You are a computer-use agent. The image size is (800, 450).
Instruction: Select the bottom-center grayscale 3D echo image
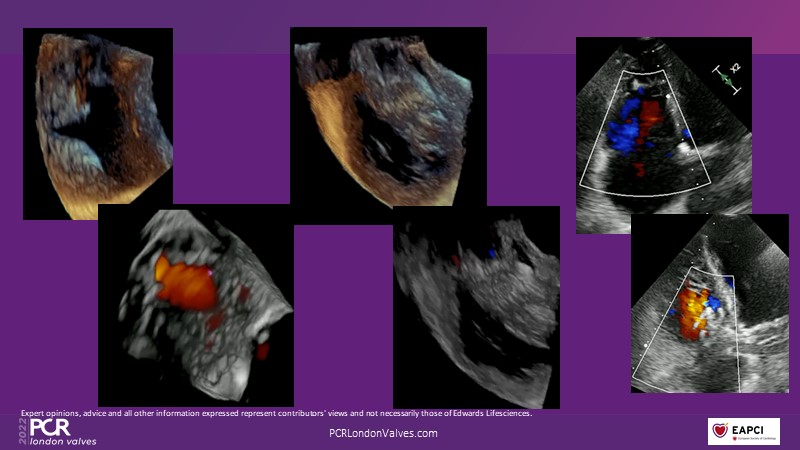[476, 305]
